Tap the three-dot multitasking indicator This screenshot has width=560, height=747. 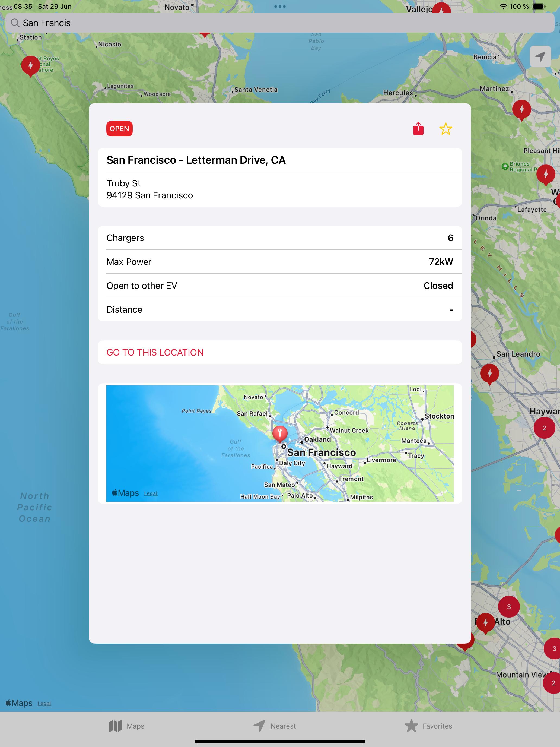[x=280, y=7]
